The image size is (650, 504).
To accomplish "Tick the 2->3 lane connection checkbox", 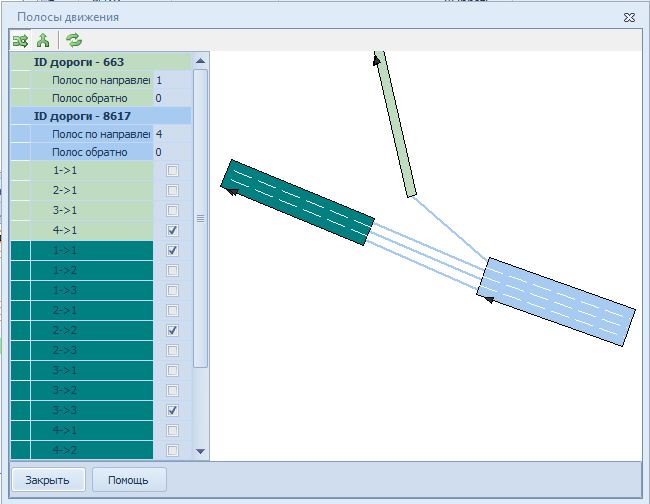I will pyautogui.click(x=172, y=350).
